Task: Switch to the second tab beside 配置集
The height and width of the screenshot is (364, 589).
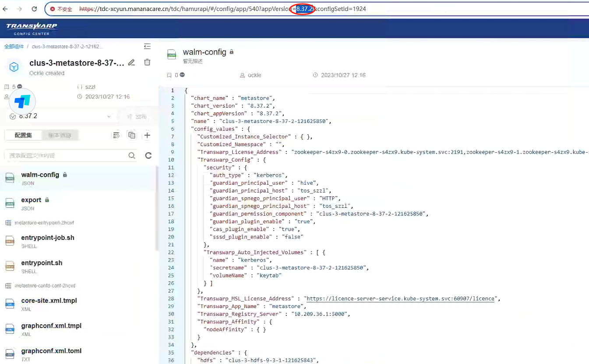Action: (60, 136)
